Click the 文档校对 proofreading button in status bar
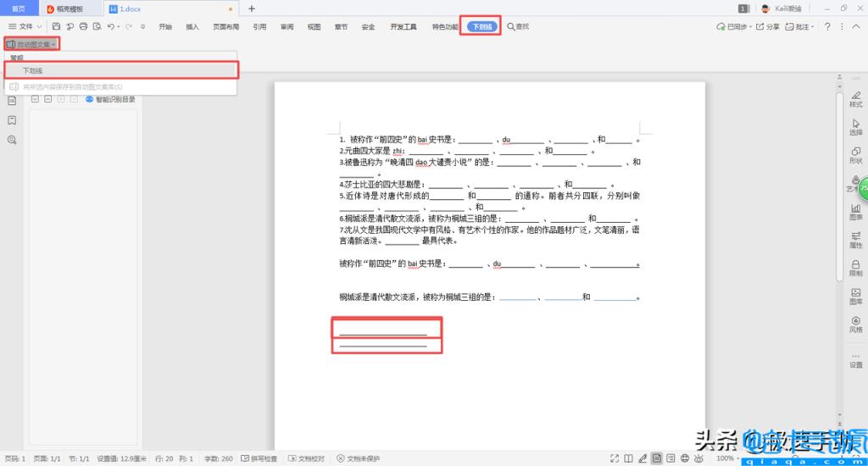868x466 pixels. tap(306, 458)
